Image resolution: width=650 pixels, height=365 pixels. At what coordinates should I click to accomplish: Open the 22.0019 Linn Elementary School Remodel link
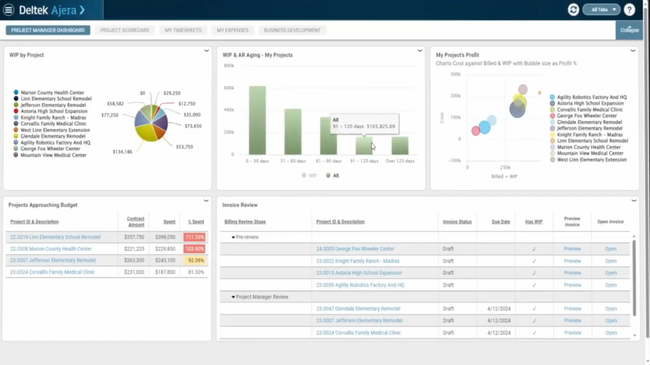tap(55, 237)
